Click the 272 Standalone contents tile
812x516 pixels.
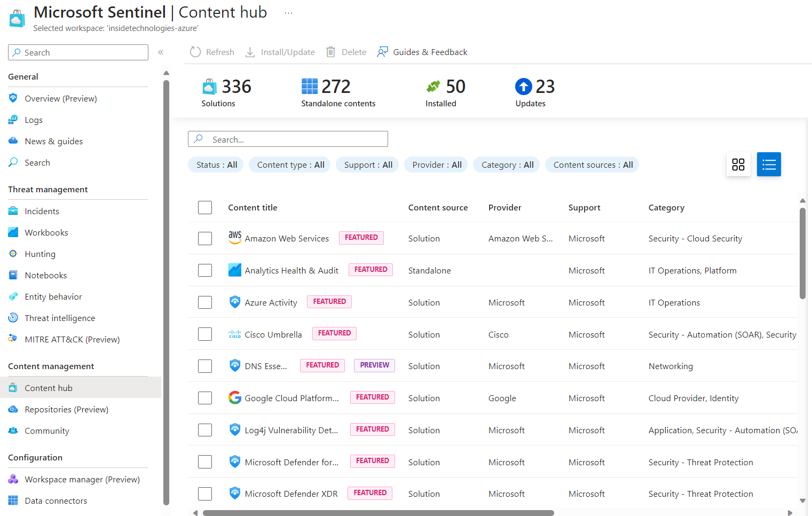[x=338, y=92]
